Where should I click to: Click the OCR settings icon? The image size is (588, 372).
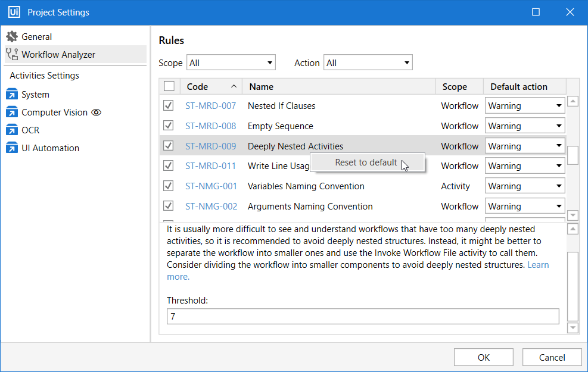(x=12, y=130)
